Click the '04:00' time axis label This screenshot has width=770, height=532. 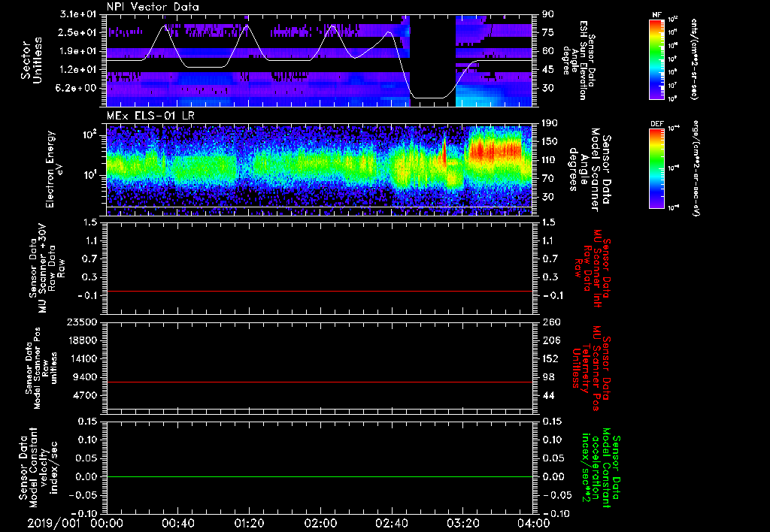click(534, 523)
